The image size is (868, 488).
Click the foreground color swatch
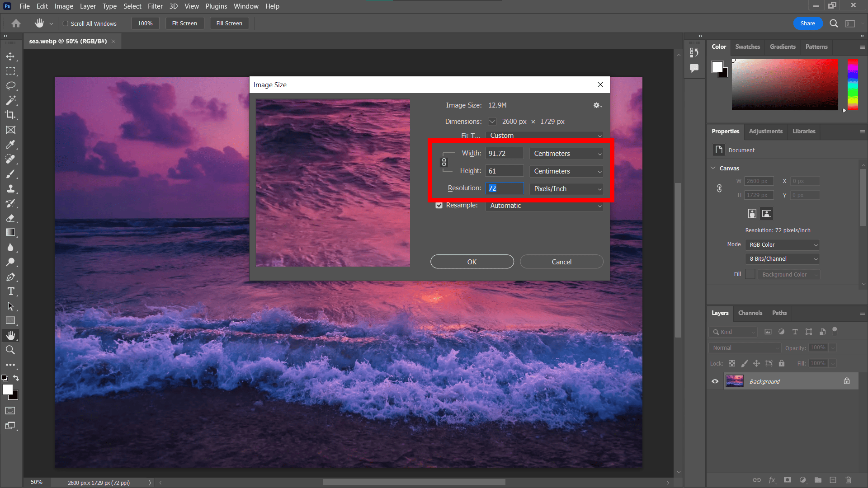(7, 389)
